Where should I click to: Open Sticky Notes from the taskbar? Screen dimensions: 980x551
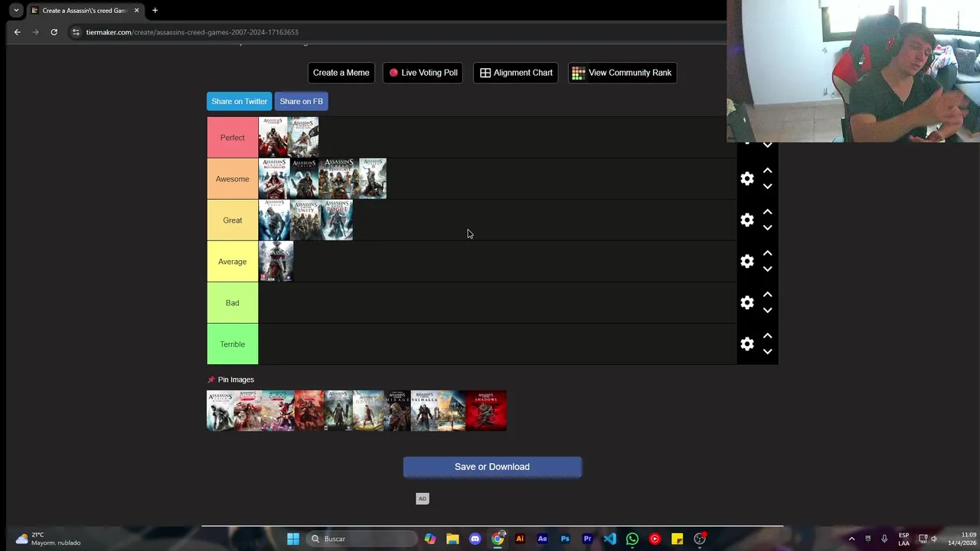pyautogui.click(x=677, y=539)
